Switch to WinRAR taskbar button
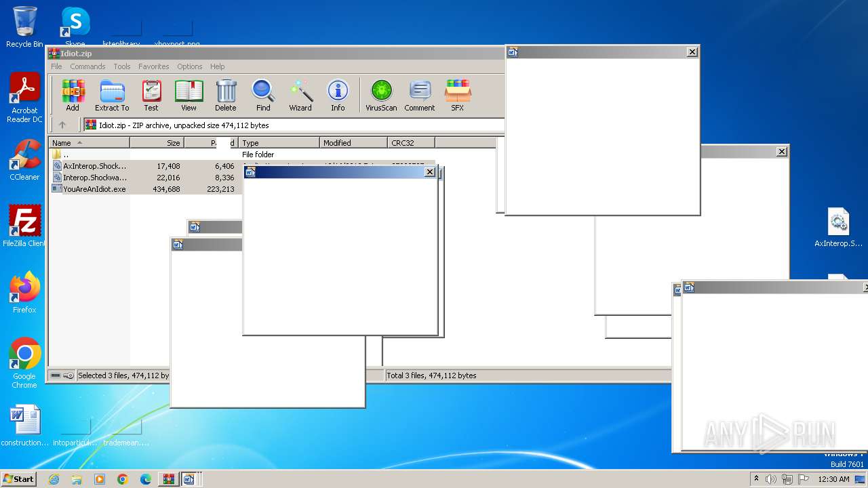Screen dimensions: 868x488 click(x=168, y=479)
